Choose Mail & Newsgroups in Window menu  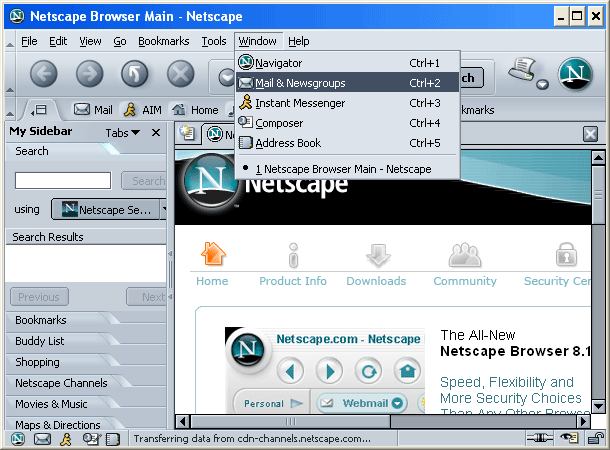pos(347,82)
